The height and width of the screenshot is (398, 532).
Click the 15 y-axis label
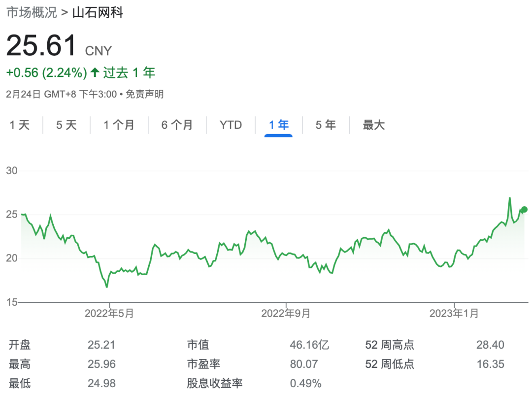tap(11, 302)
